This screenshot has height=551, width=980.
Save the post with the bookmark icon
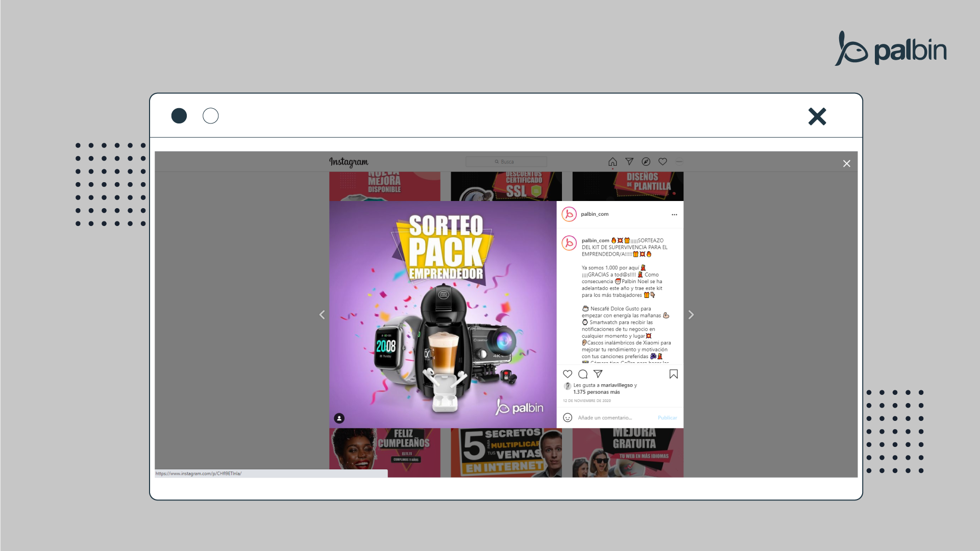(673, 374)
